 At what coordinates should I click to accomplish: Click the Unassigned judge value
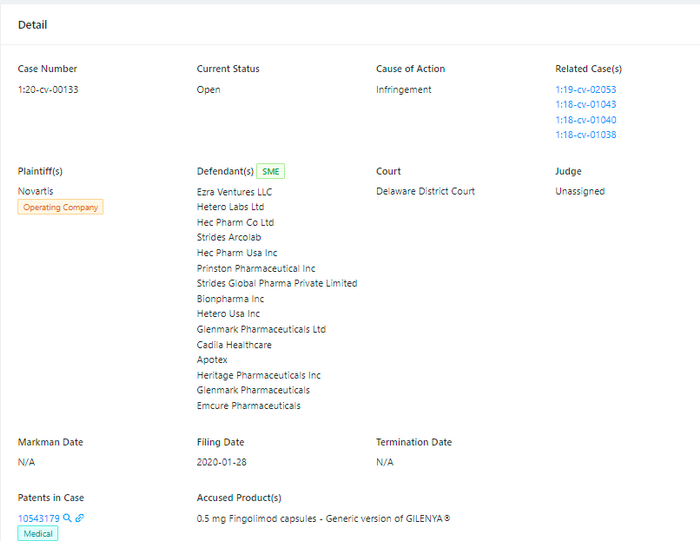(x=580, y=191)
